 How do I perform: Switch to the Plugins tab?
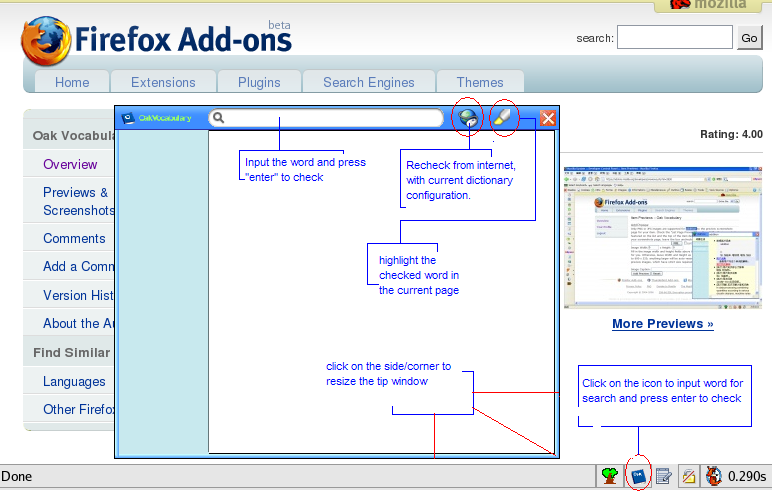[259, 82]
